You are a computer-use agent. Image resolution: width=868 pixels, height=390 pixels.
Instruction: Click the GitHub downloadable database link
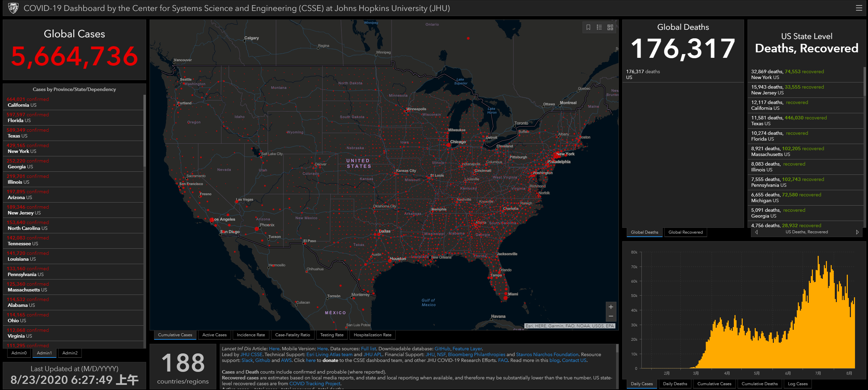(x=442, y=349)
